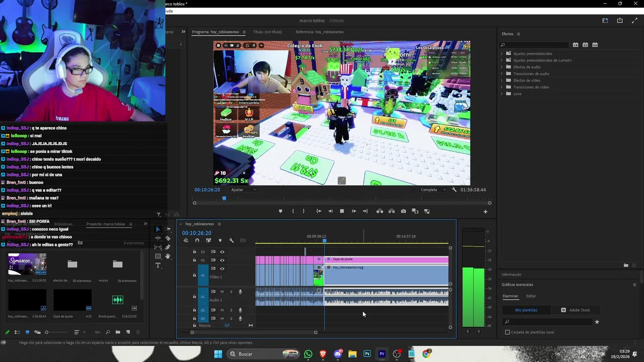Click the Mark In button in Program monitor
This screenshot has height=362, width=644.
pyautogui.click(x=293, y=211)
